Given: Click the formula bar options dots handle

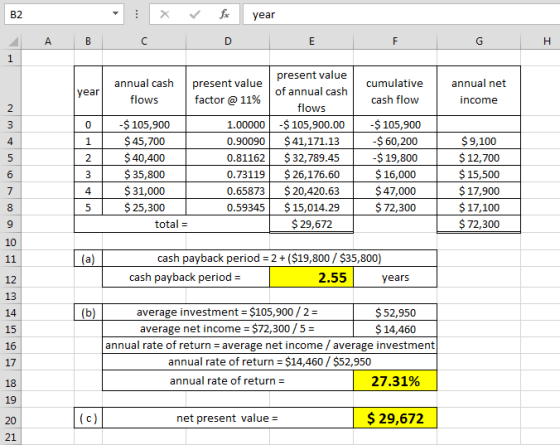Looking at the screenshot, I should tap(136, 14).
